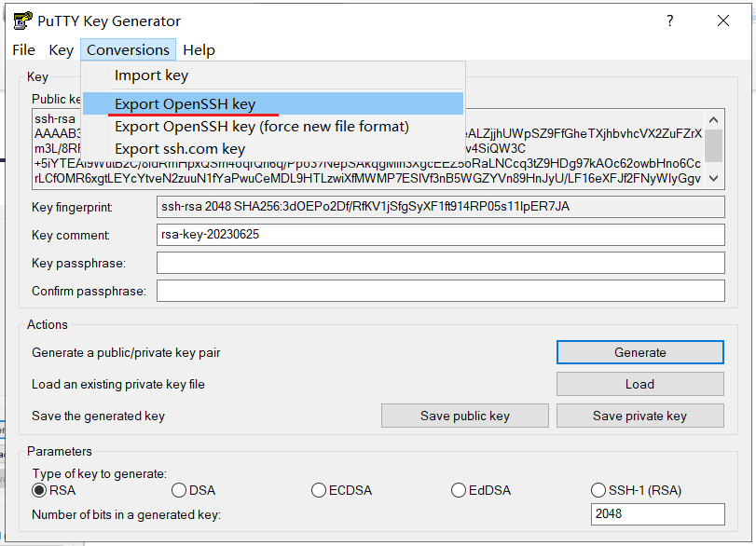Click 'Load an existing private key file' text
The height and width of the screenshot is (546, 756).
coord(118,384)
